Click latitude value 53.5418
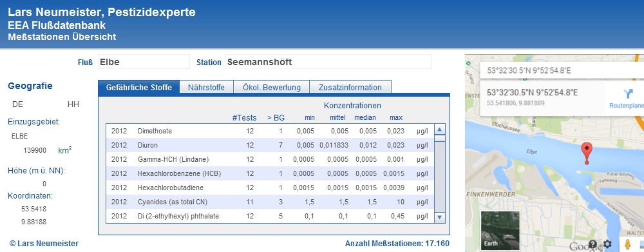644x252 pixels. (33, 209)
